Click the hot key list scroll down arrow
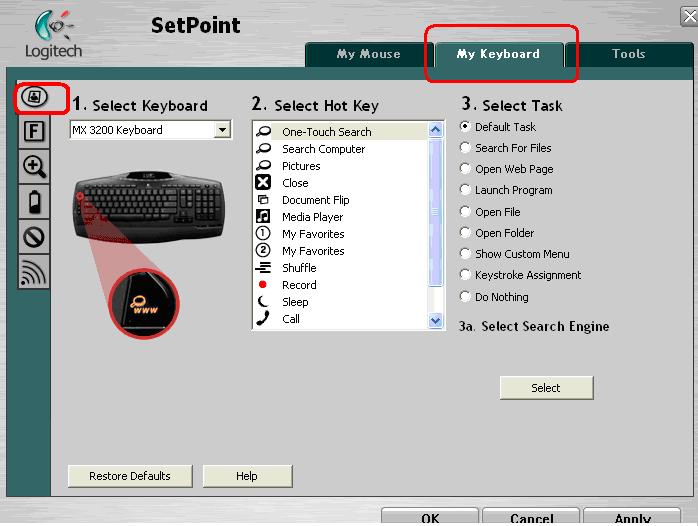 pyautogui.click(x=435, y=320)
